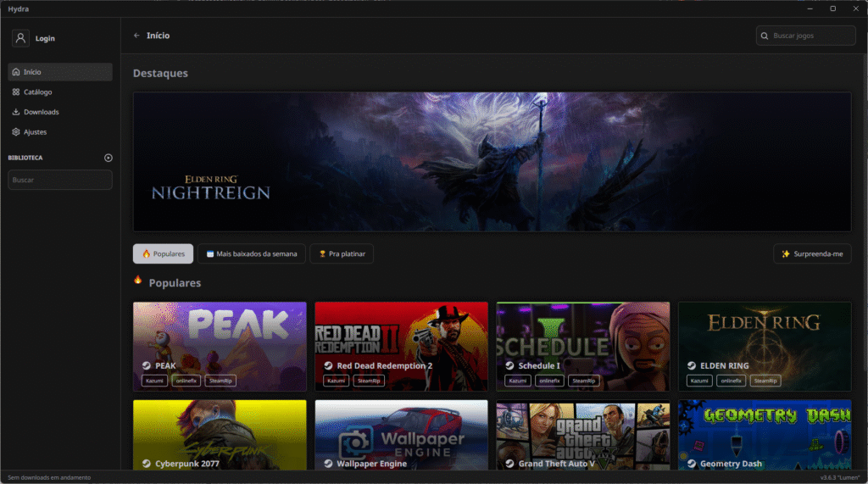Click the SteamRip tag on ELDEN RING card
The width and height of the screenshot is (868, 484).
[x=765, y=381]
